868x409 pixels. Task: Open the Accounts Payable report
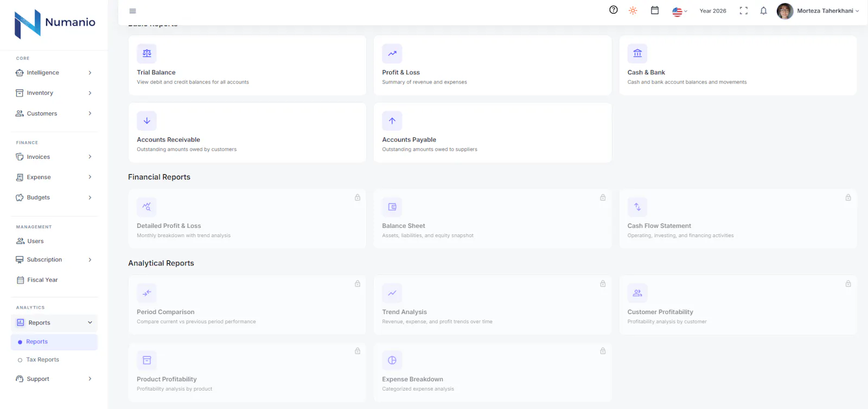[493, 132]
